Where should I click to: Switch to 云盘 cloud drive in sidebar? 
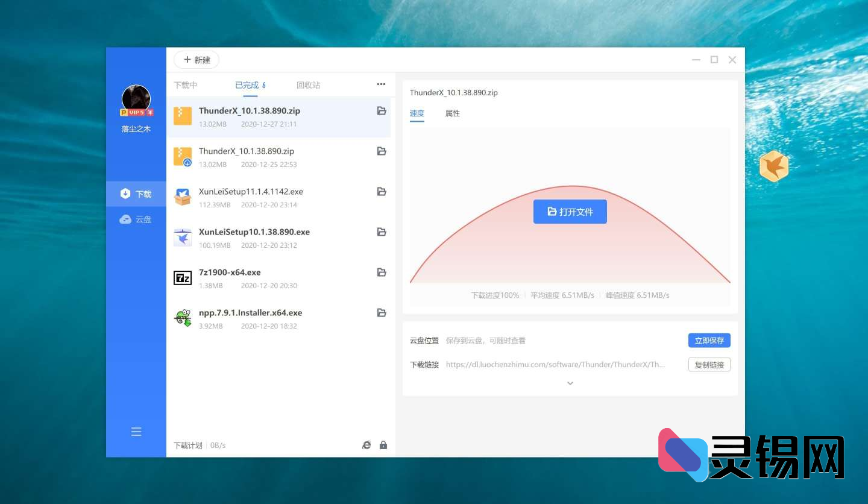coord(136,219)
